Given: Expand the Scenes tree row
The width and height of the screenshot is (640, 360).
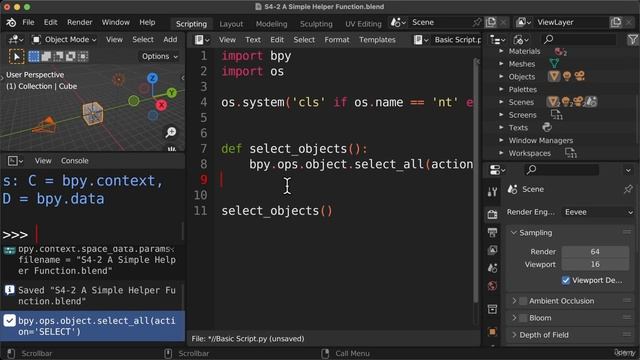Looking at the screenshot, I should tap(501, 102).
